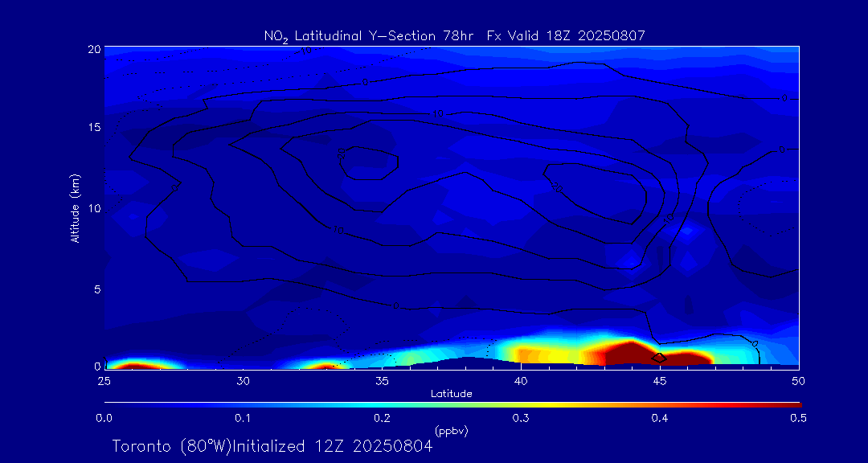The width and height of the screenshot is (868, 463).
Task: Click the latitude 35 tick label on the x-axis
Action: pos(382,379)
